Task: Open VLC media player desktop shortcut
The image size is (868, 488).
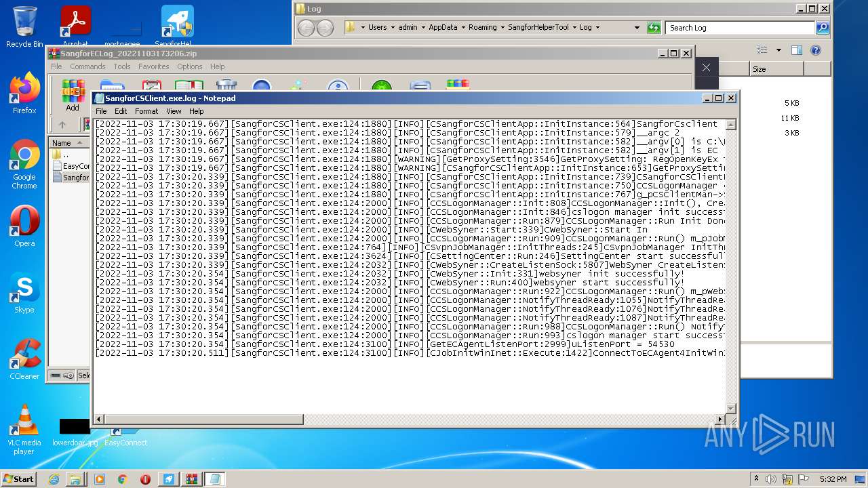Action: click(x=24, y=430)
